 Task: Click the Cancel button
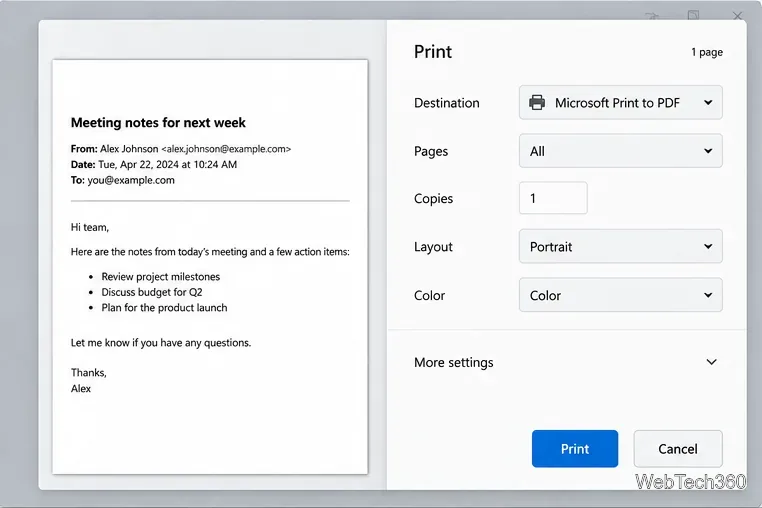(678, 449)
